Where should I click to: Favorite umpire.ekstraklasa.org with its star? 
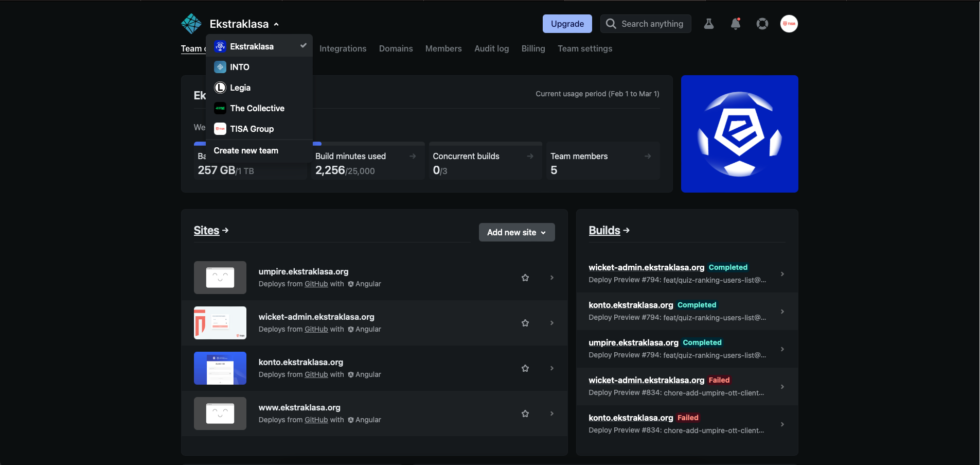(525, 278)
